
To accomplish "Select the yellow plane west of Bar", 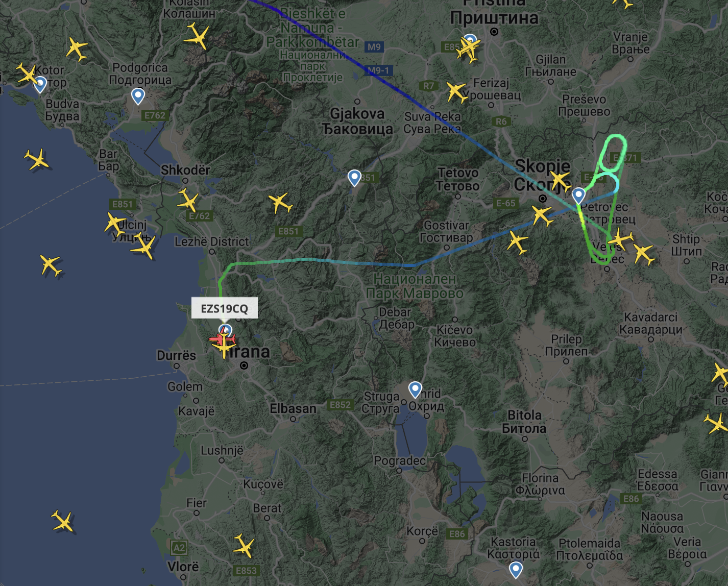I will (x=37, y=159).
